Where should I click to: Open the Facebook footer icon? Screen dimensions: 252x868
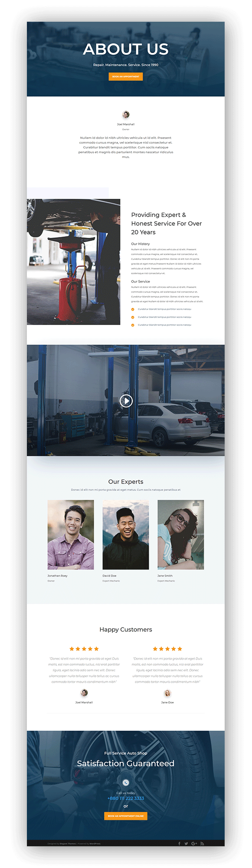coord(179,843)
